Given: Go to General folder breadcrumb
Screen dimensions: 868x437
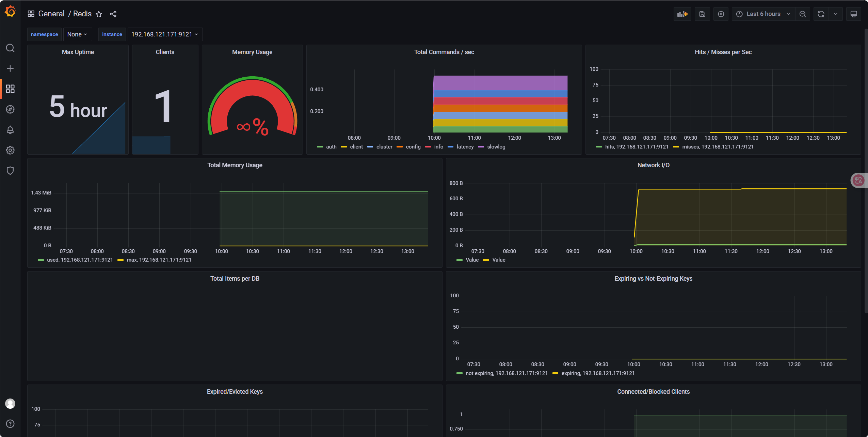Looking at the screenshot, I should pyautogui.click(x=51, y=14).
